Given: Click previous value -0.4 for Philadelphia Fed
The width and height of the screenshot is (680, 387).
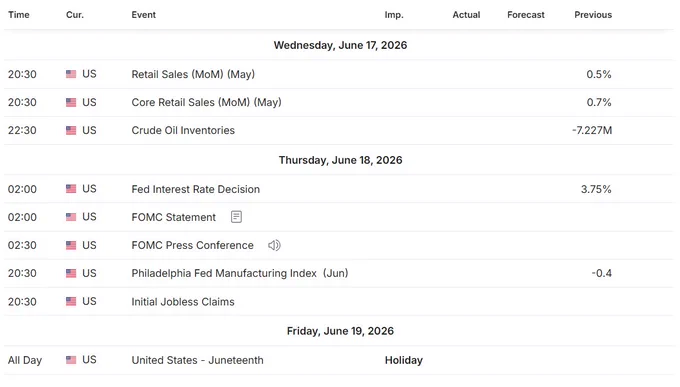Looking at the screenshot, I should (602, 273).
